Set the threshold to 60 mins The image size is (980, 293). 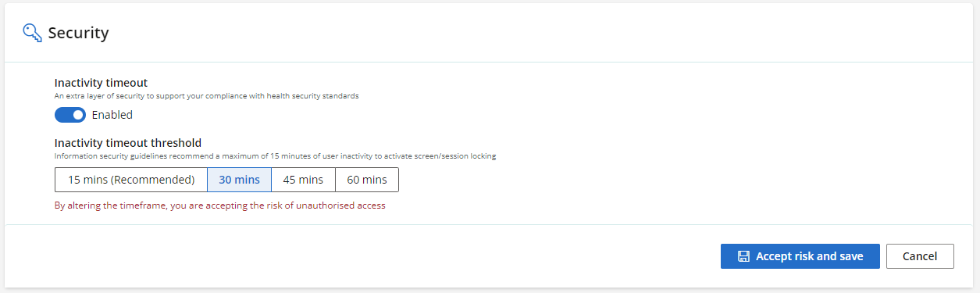pyautogui.click(x=367, y=180)
